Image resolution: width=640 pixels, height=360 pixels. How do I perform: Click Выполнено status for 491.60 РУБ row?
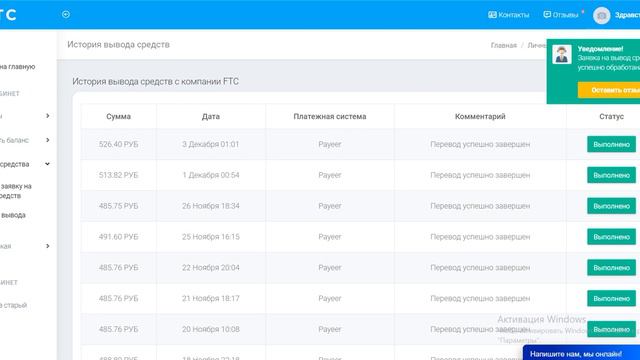point(611,237)
